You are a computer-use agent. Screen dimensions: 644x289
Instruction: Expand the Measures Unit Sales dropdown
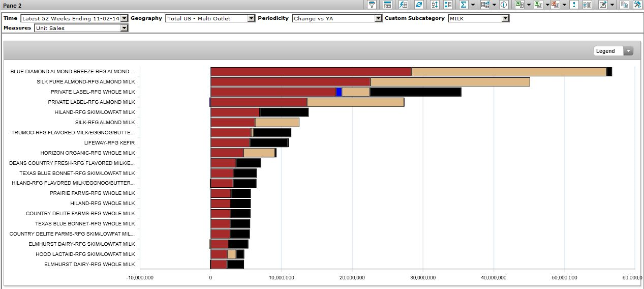click(124, 28)
